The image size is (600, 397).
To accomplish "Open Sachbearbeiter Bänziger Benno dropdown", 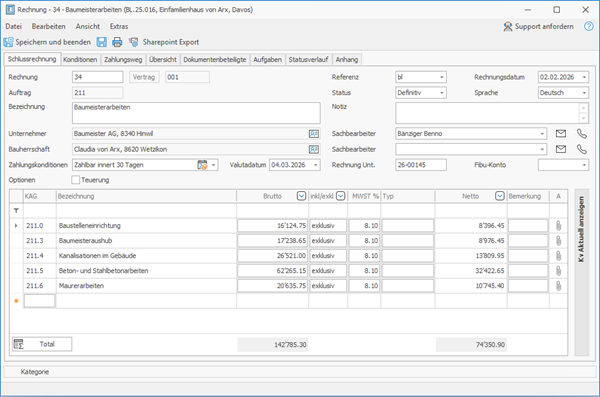I will (x=542, y=134).
